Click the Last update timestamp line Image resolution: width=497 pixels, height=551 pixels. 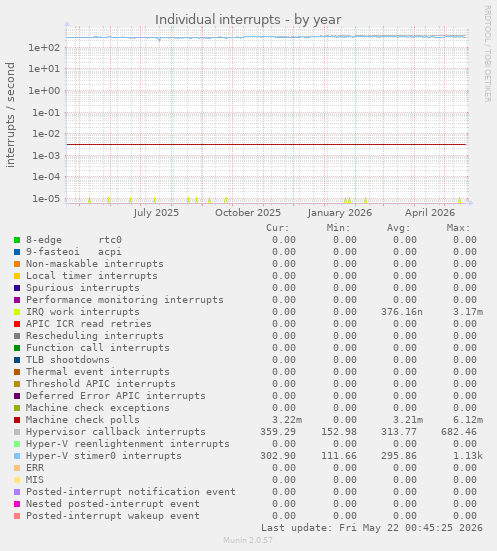point(372,528)
